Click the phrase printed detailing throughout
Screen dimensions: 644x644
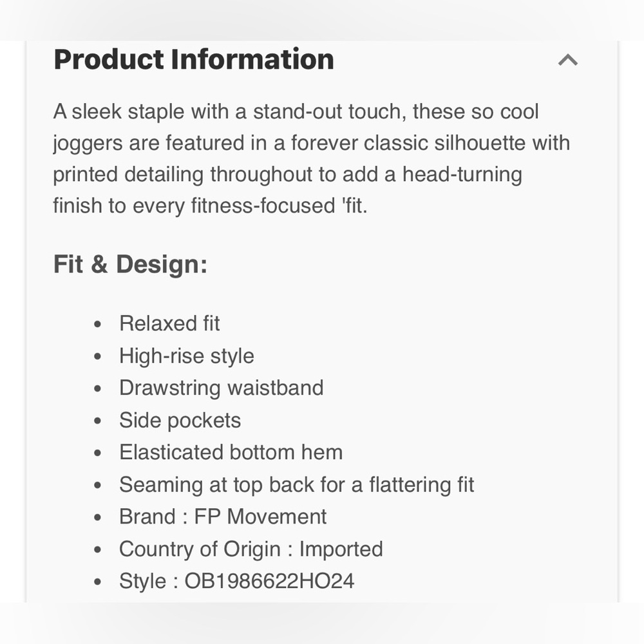(183, 175)
